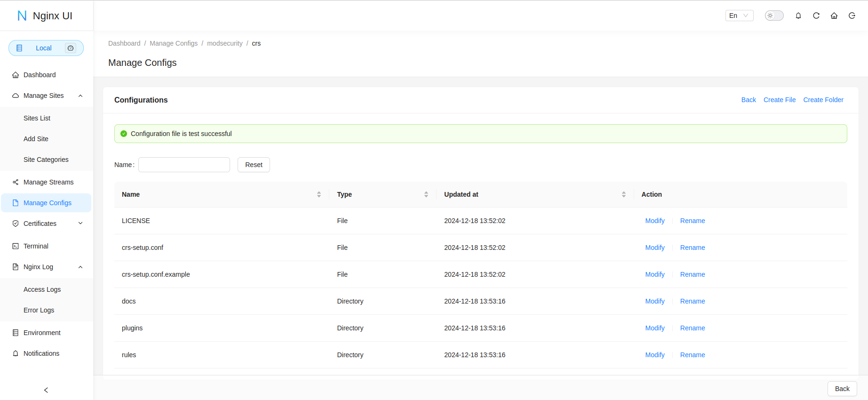Go to home via house icon in header
Image resolution: width=868 pixels, height=400 pixels.
tap(834, 16)
